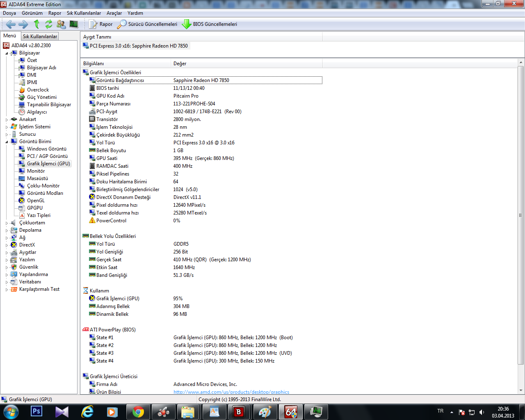Select Güç Yönetimi tree item
525x420 pixels.
[x=41, y=97]
